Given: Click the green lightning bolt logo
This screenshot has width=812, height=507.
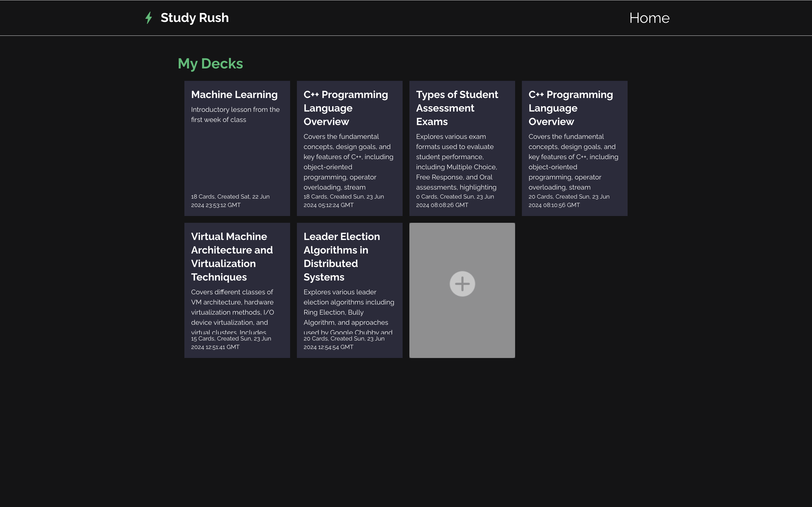Looking at the screenshot, I should coord(149,18).
